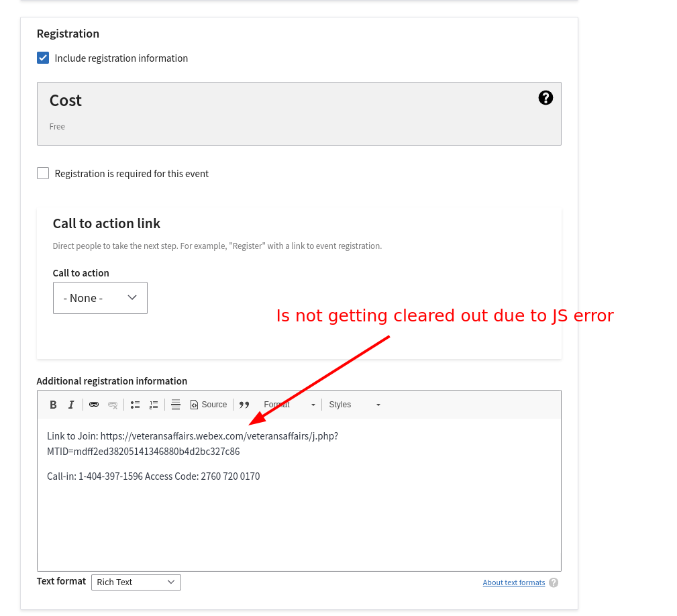Insert a link with the Link icon

point(94,405)
